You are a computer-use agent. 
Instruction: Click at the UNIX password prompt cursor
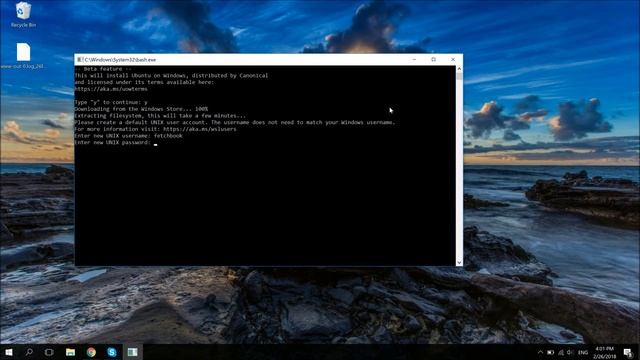click(156, 143)
